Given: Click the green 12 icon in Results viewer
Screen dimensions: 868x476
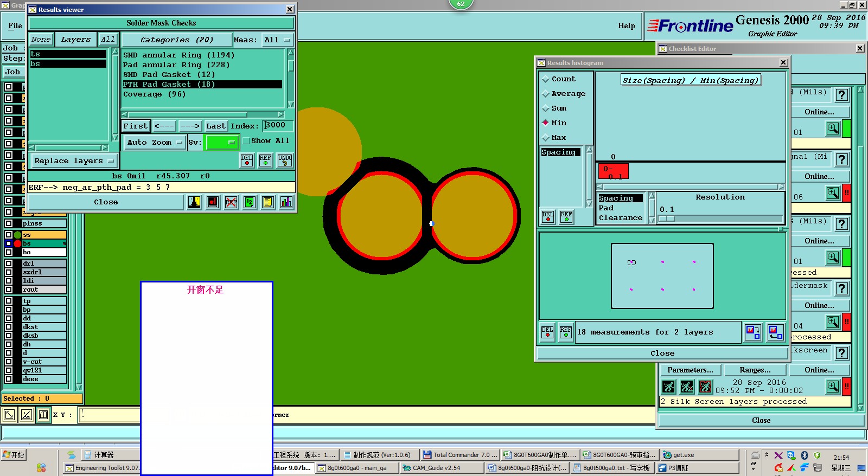Looking at the screenshot, I should pyautogui.click(x=250, y=202).
